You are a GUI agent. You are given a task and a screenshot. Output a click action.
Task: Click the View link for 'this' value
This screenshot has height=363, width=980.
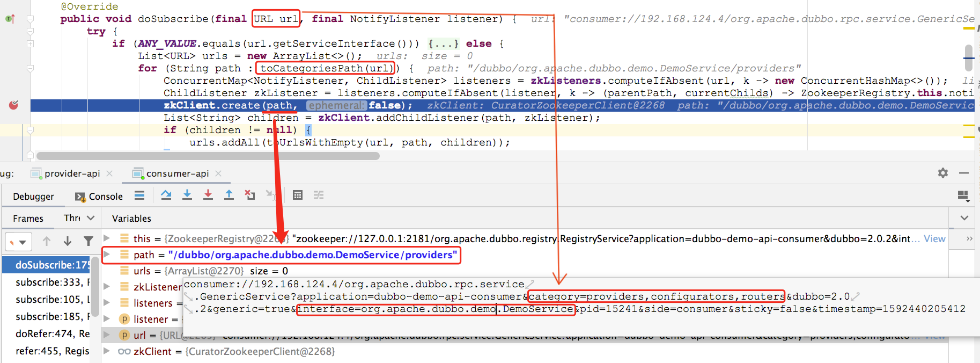(x=934, y=239)
